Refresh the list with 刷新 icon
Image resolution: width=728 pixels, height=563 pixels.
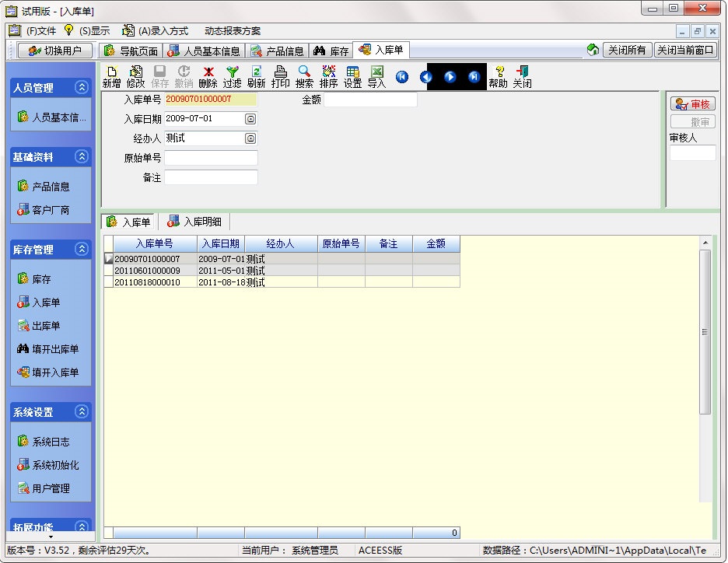tap(256, 76)
